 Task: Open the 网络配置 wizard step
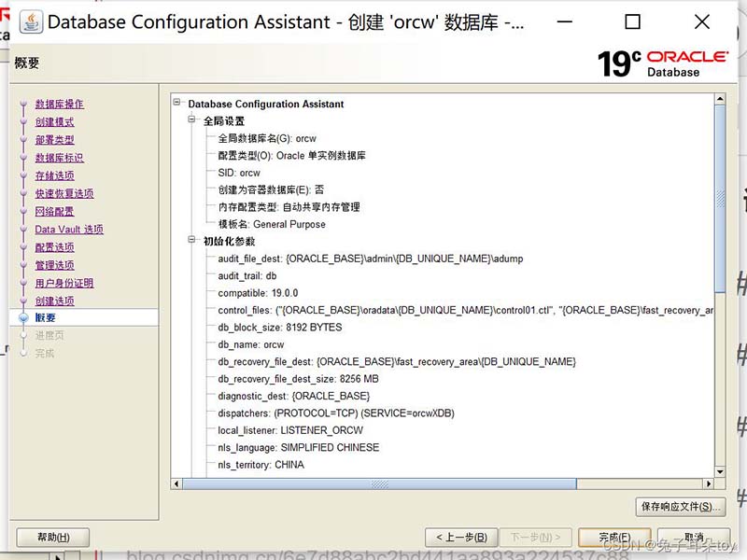pos(54,212)
